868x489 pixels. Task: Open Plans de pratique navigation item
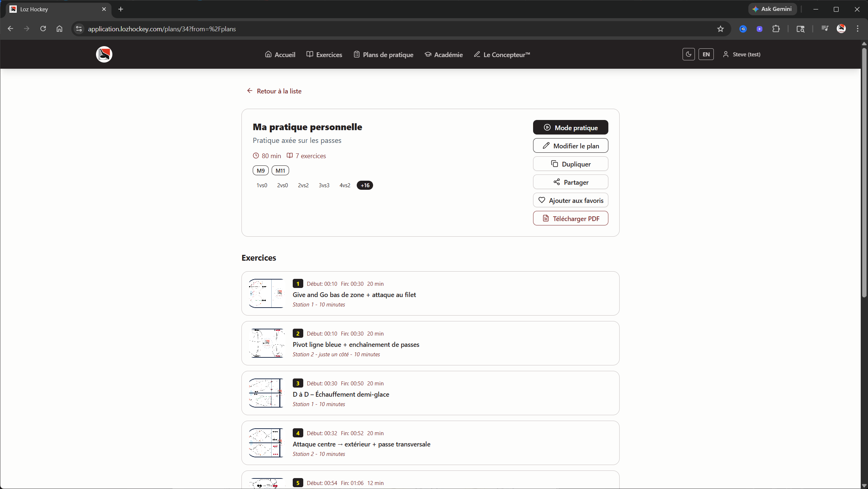tap(383, 55)
